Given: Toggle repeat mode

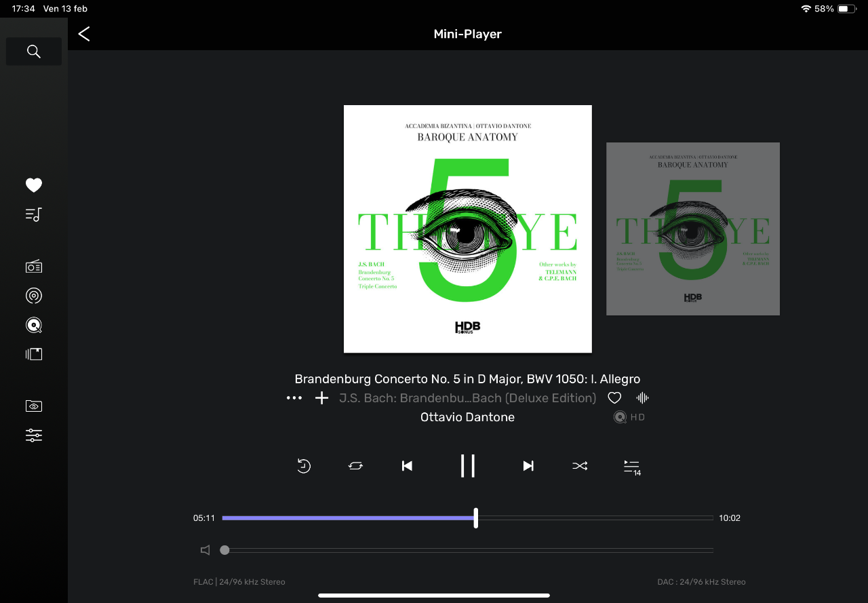Looking at the screenshot, I should tap(355, 466).
